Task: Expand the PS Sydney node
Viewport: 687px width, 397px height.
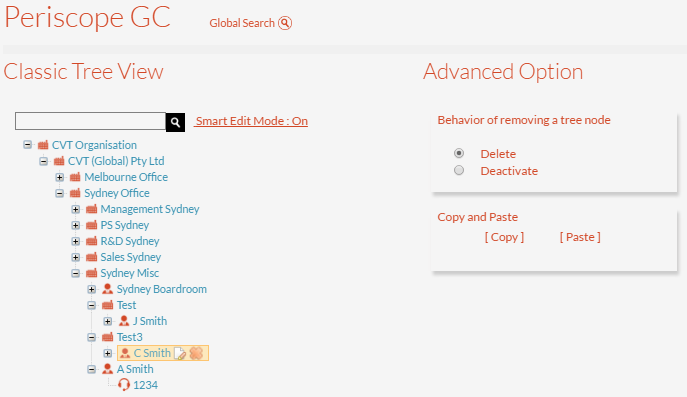Action: (x=76, y=225)
